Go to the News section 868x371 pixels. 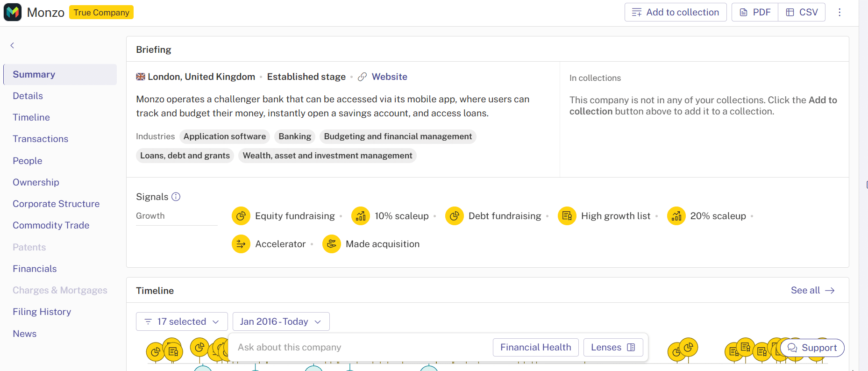click(x=25, y=334)
